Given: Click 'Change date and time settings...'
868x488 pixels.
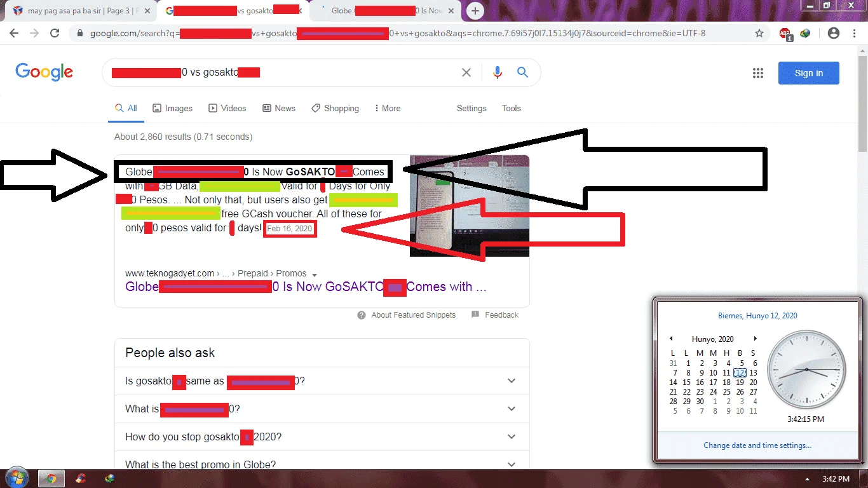Looking at the screenshot, I should tap(757, 445).
